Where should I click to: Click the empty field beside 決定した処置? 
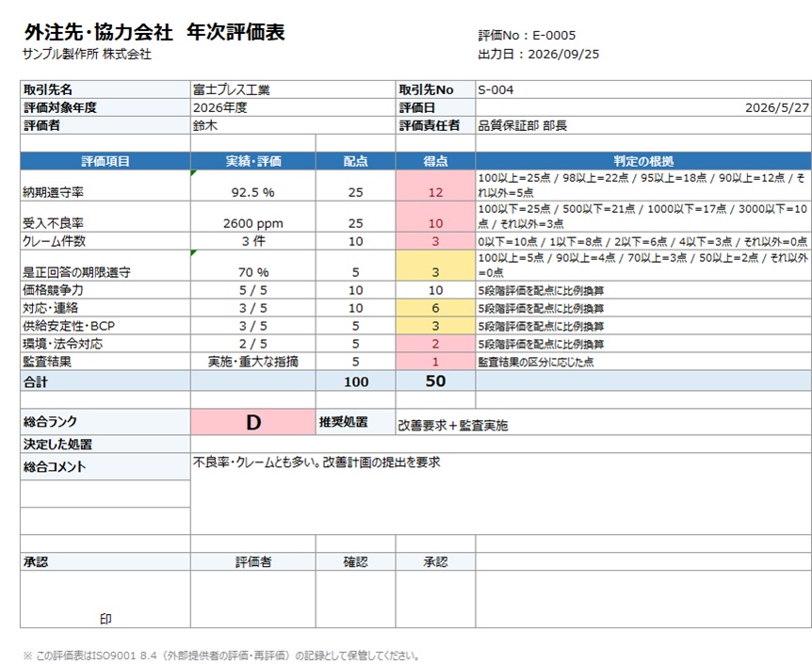[501, 445]
